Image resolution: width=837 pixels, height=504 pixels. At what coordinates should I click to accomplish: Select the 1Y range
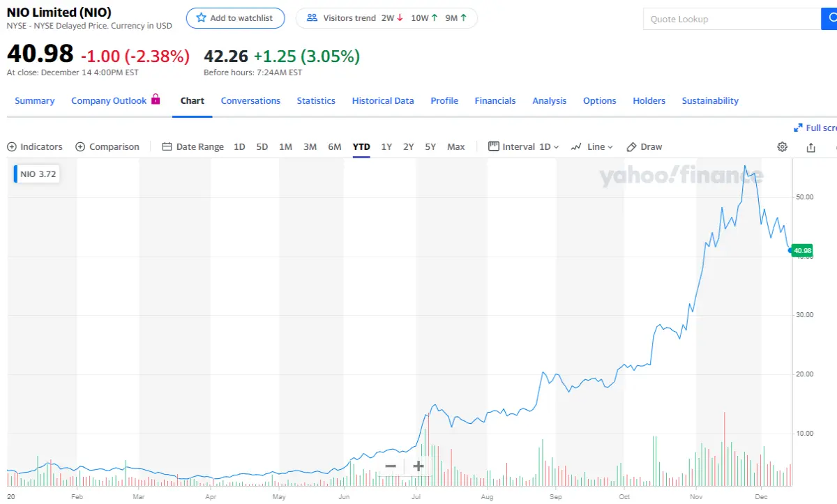pos(386,147)
